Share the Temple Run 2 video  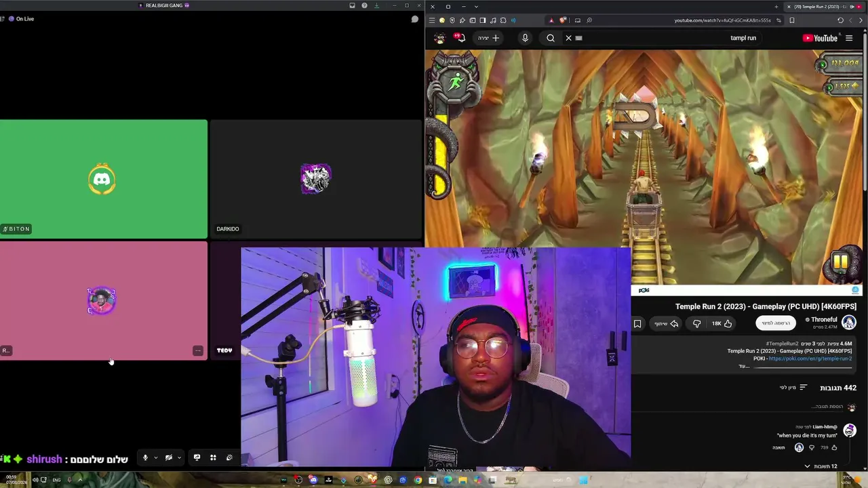(x=666, y=324)
